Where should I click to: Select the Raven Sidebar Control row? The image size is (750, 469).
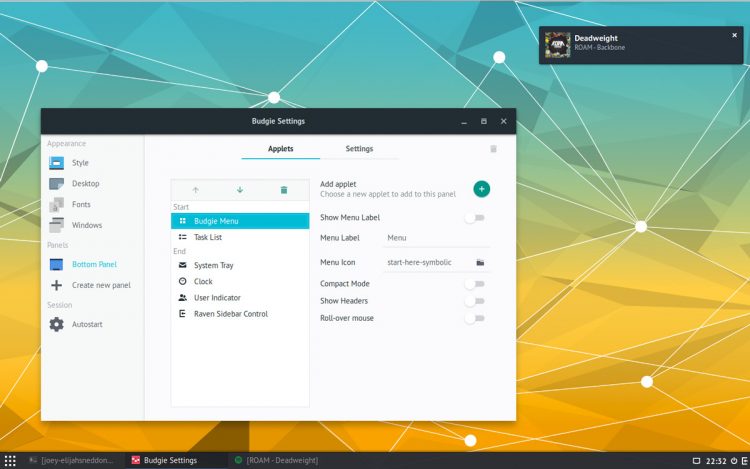click(240, 314)
